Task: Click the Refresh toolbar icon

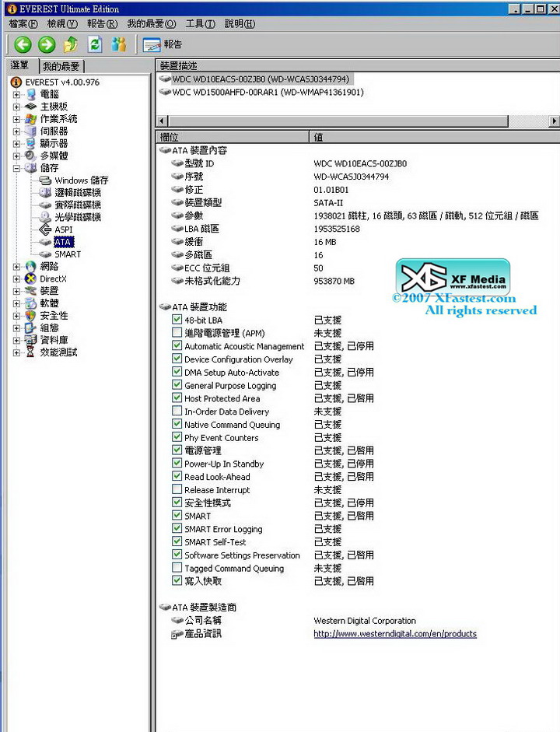Action: pyautogui.click(x=95, y=44)
